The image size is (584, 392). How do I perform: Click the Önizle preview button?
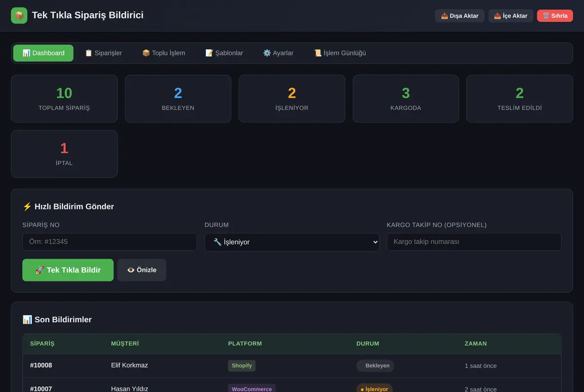[x=142, y=270]
